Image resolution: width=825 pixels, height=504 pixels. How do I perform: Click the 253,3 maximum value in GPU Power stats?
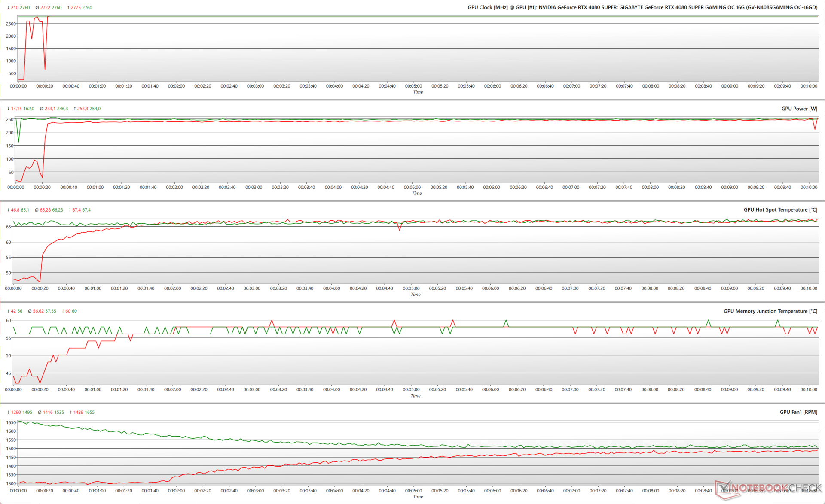[82, 109]
